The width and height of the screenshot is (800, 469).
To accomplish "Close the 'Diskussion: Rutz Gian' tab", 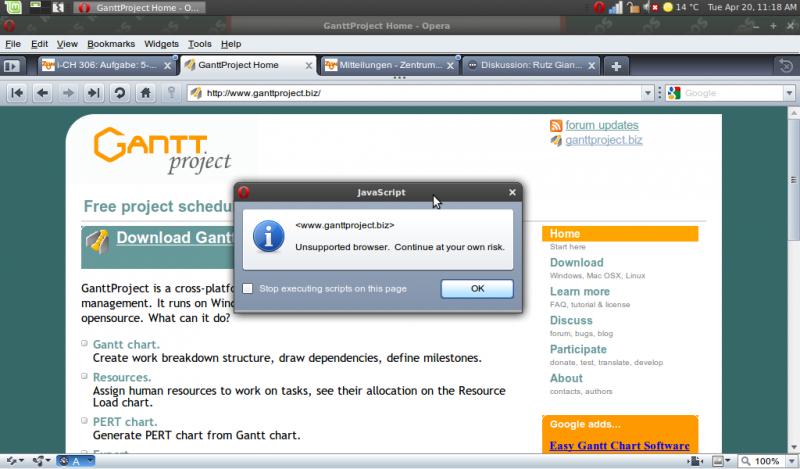I will (592, 66).
